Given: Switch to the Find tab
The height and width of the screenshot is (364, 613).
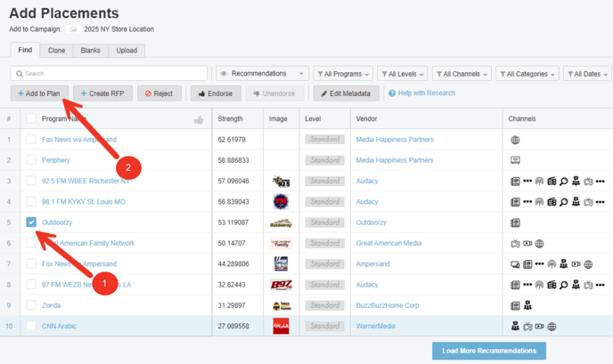Looking at the screenshot, I should coord(25,50).
